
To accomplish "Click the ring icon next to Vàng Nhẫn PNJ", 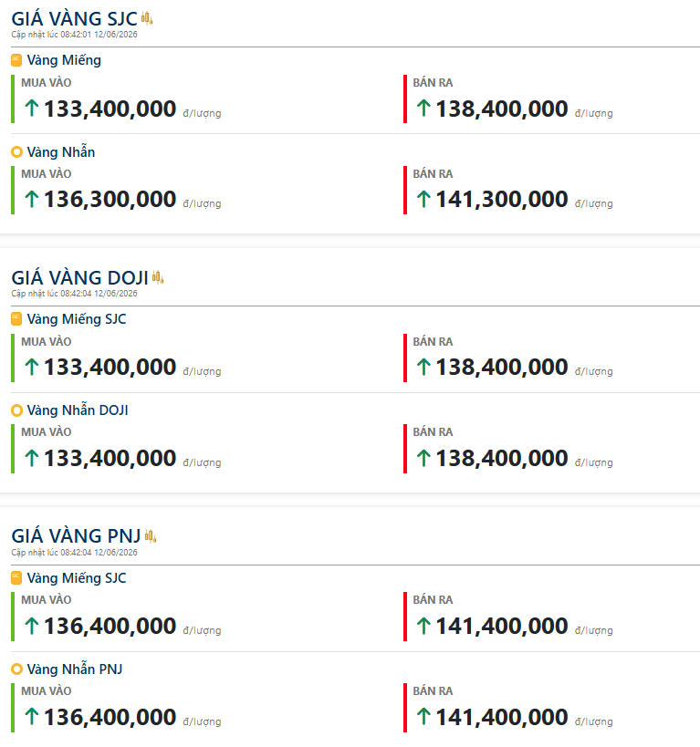I will click(x=16, y=669).
